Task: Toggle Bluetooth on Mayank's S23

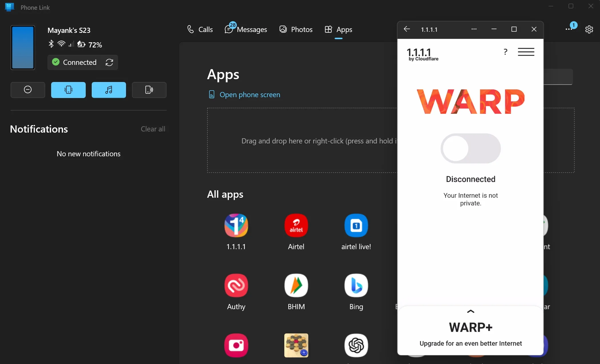Action: click(51, 44)
